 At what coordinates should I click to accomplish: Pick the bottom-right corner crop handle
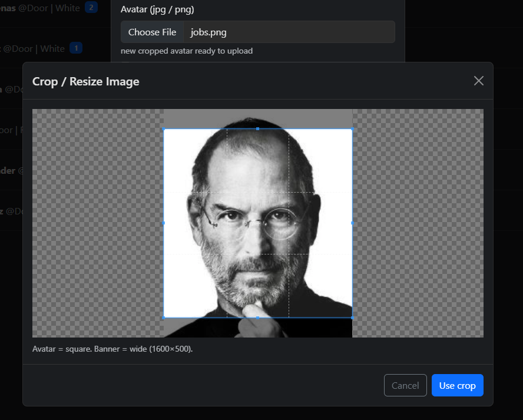pos(352,318)
